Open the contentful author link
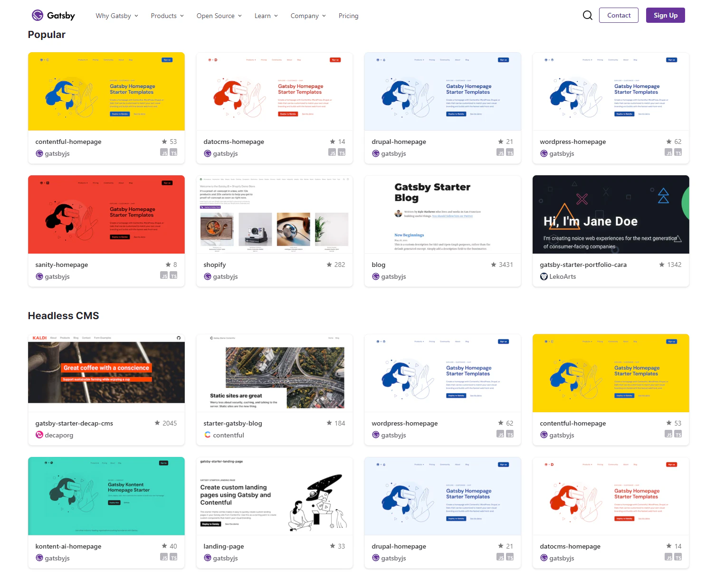Image resolution: width=715 pixels, height=588 pixels. [229, 435]
